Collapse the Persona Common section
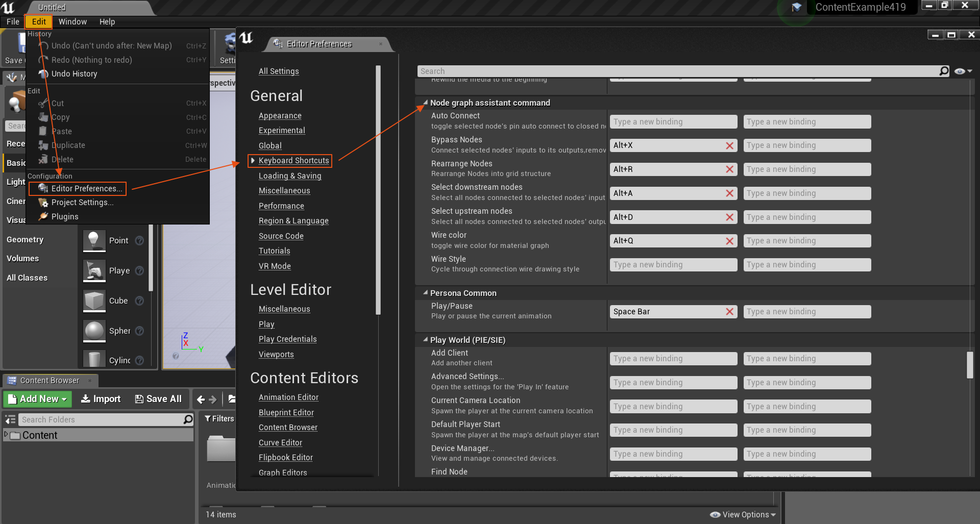This screenshot has width=980, height=524. point(425,293)
